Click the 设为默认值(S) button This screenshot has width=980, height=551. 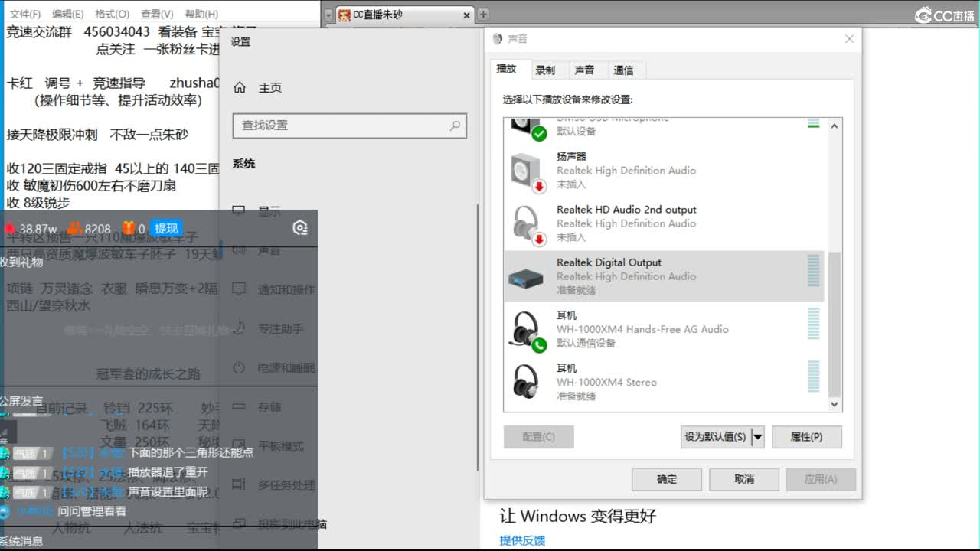[716, 437]
